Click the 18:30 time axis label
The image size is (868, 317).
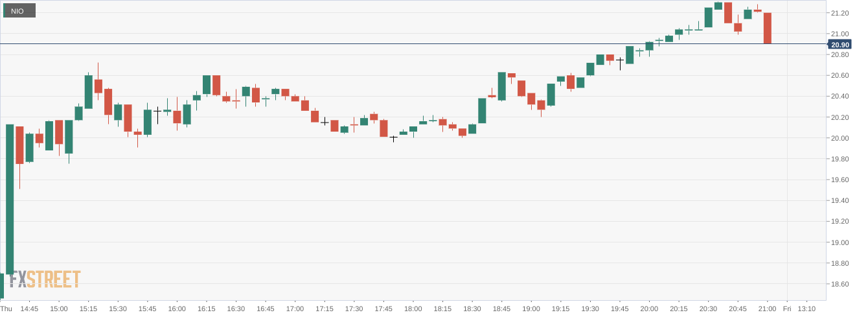pos(472,309)
